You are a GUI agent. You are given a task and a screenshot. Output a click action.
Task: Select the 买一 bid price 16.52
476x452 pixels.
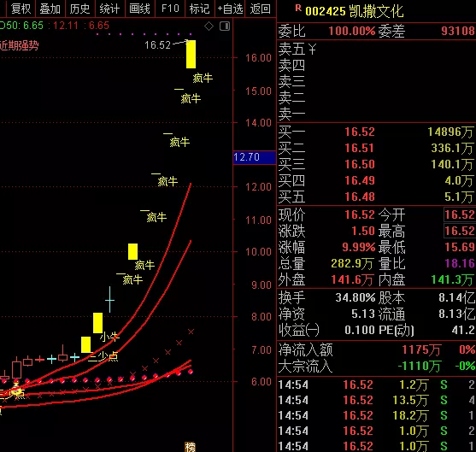click(360, 132)
